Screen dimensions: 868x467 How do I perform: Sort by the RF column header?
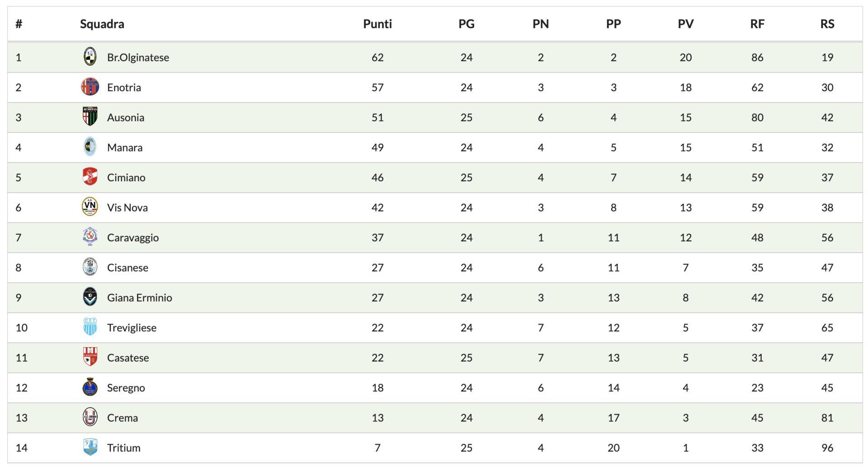coord(757,24)
